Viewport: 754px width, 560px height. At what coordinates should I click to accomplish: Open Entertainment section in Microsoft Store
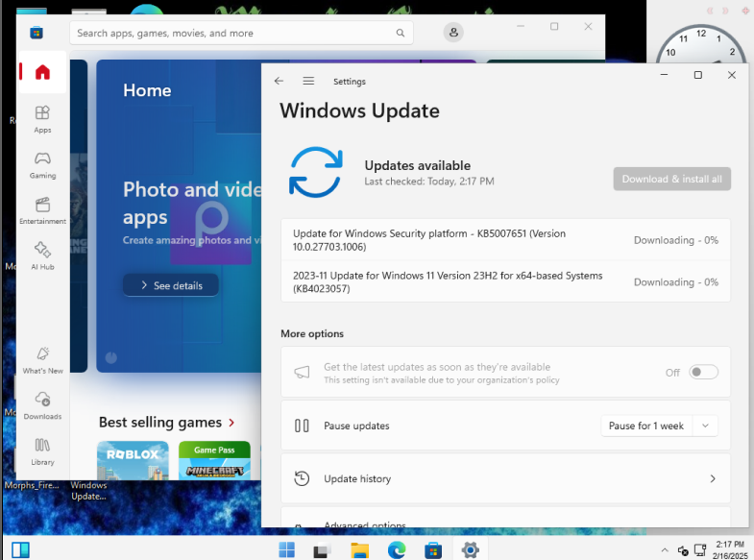42,210
